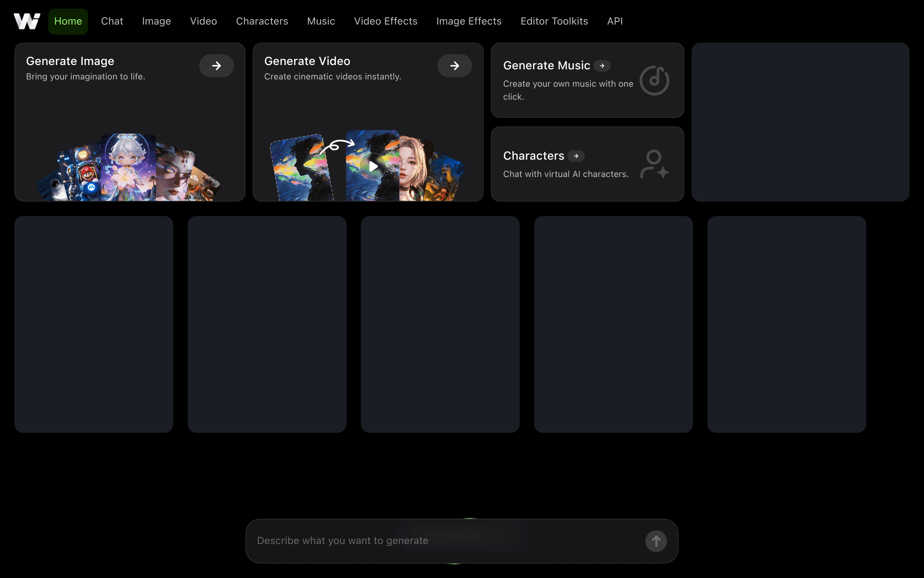The image size is (924, 578).
Task: Click the character sparkle person icon
Action: pyautogui.click(x=654, y=164)
